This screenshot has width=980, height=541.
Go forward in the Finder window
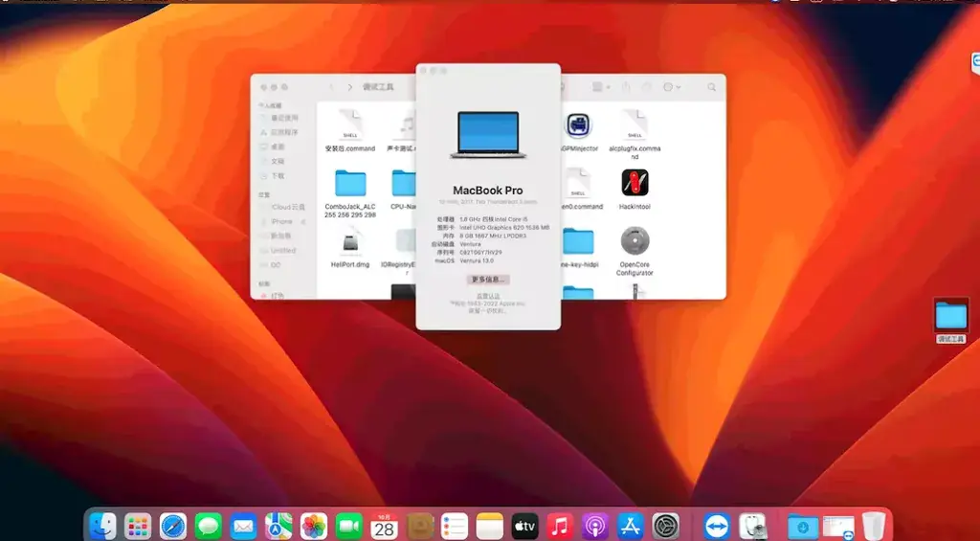[x=350, y=87]
